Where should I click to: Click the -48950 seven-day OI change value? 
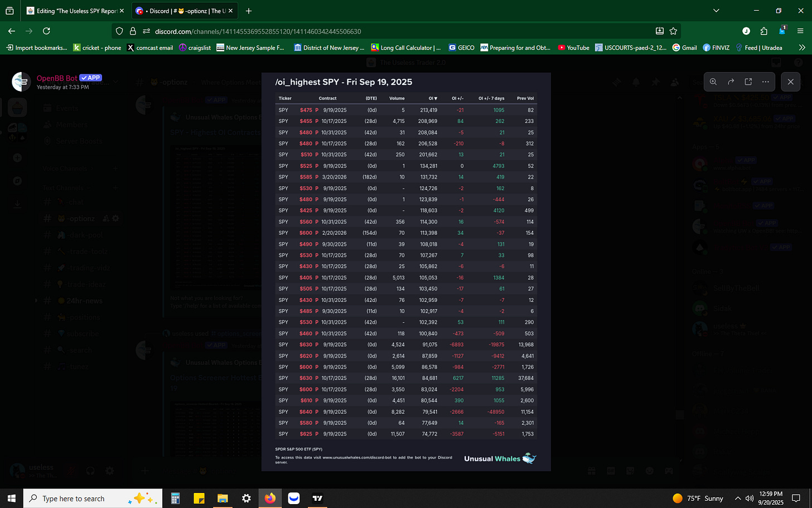[x=495, y=411]
